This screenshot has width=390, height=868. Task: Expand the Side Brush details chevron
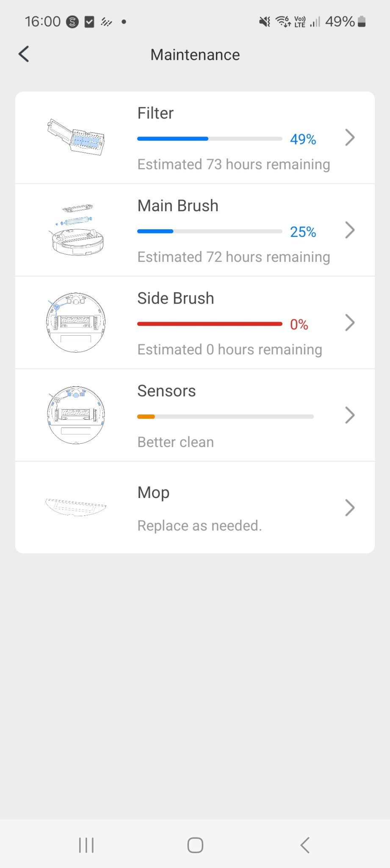[x=349, y=323]
